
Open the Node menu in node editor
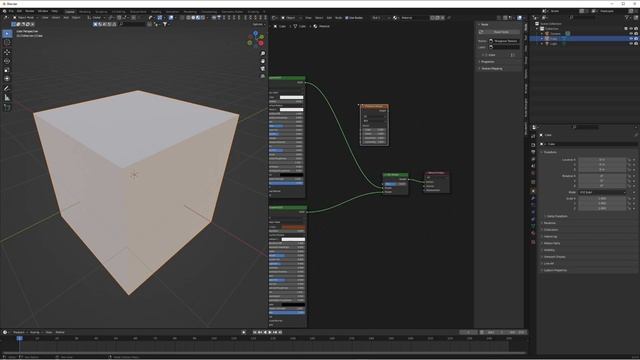338,18
